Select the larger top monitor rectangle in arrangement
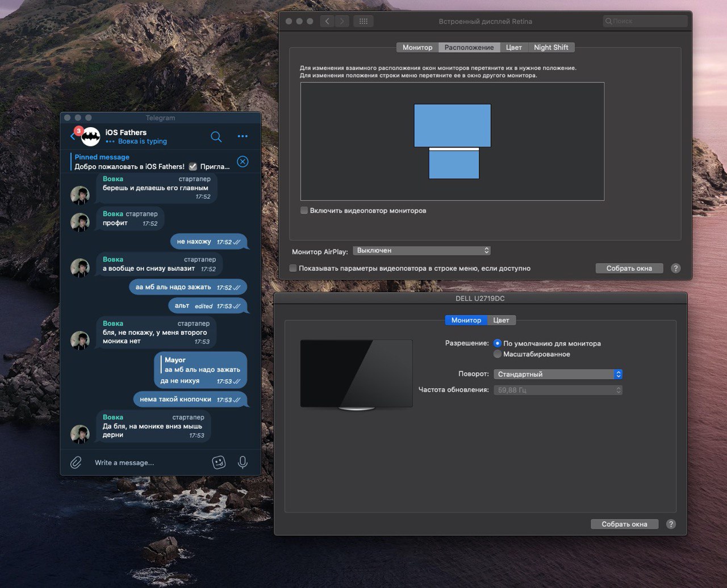This screenshot has width=727, height=588. tap(452, 125)
